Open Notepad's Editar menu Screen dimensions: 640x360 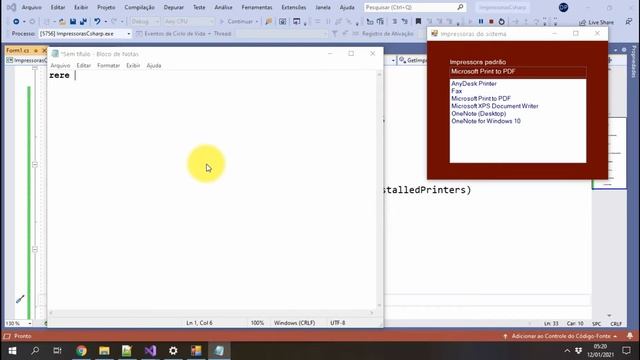(84, 65)
